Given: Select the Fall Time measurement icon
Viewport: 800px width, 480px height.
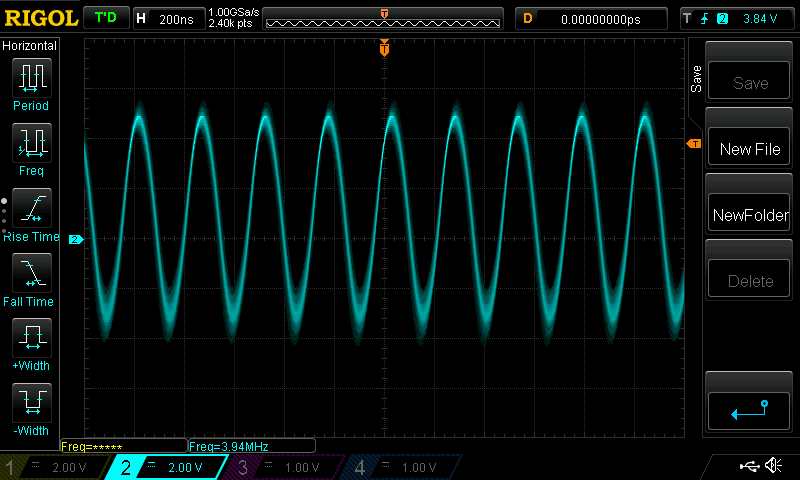Looking at the screenshot, I should tap(31, 272).
